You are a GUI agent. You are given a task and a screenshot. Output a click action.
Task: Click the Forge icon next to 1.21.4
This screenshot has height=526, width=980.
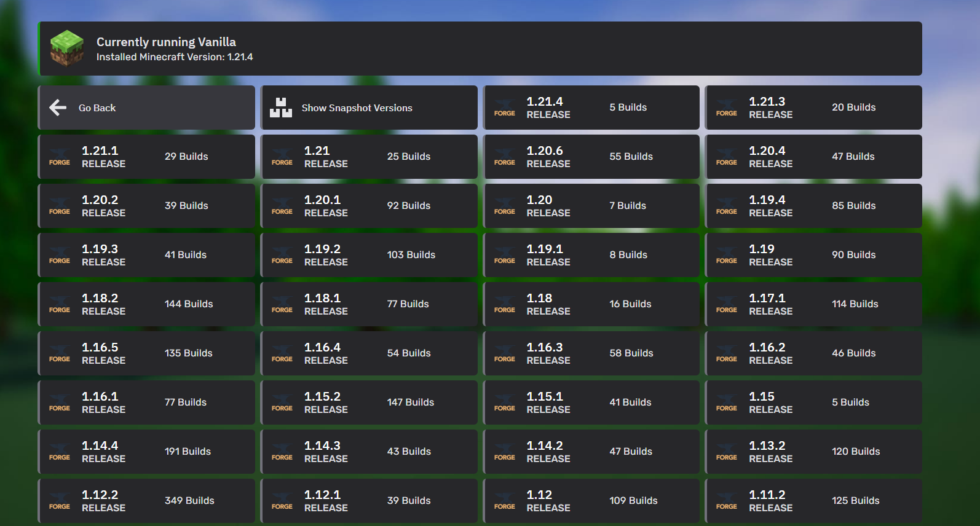point(504,108)
